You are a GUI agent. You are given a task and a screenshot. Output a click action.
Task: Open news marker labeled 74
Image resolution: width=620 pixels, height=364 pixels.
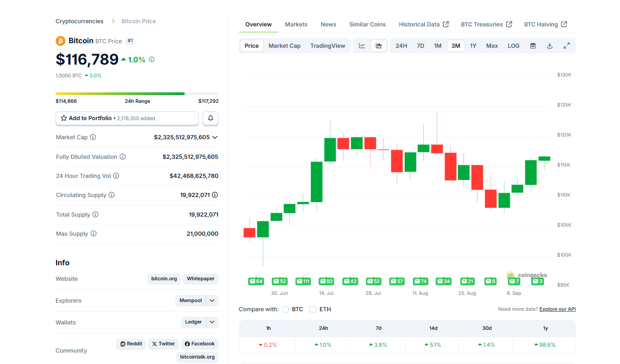[x=420, y=281]
